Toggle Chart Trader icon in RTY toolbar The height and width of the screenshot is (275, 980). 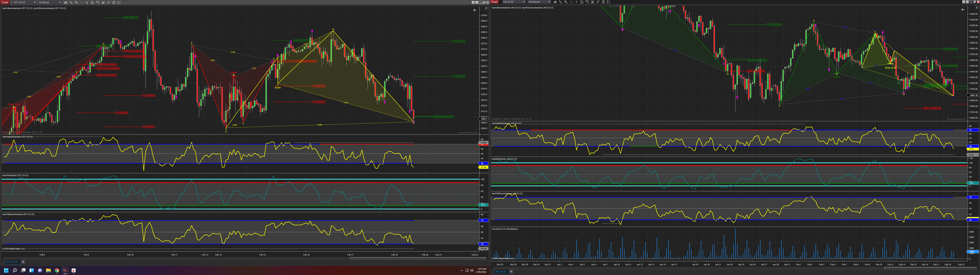click(98, 2)
